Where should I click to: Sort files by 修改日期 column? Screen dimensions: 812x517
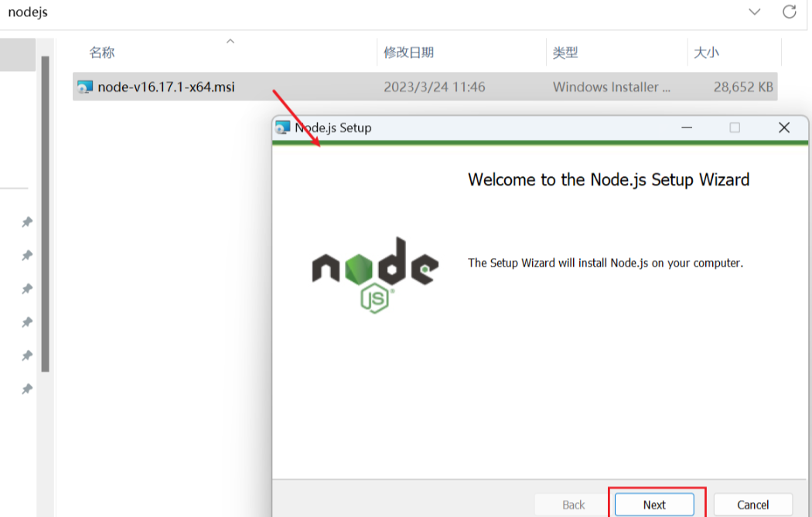[408, 53]
